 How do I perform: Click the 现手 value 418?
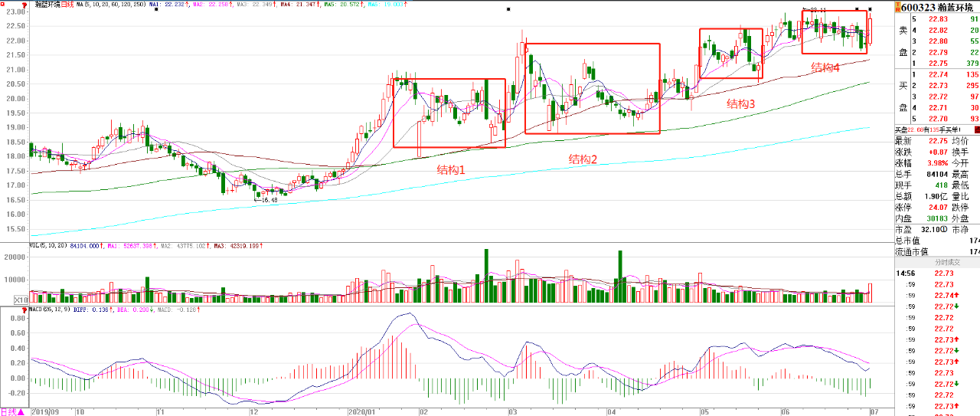pyautogui.click(x=941, y=185)
